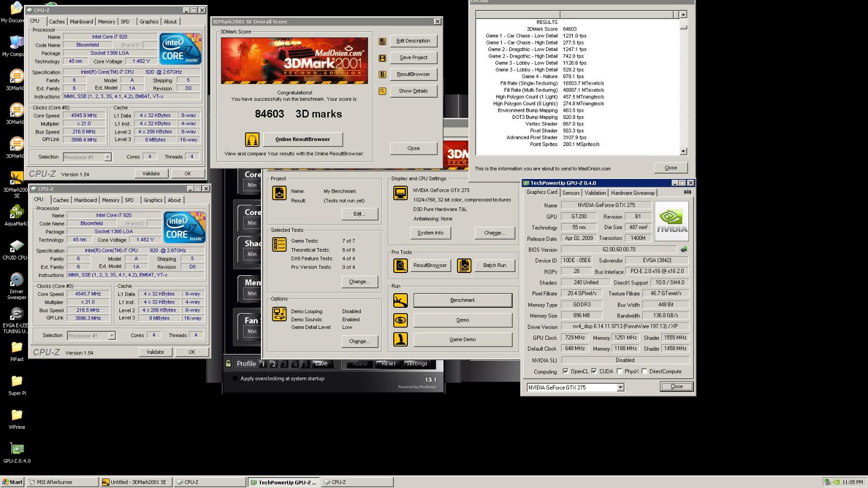Click Validate in the upper CPU-Z window
This screenshot has width=868, height=488.
click(151, 174)
